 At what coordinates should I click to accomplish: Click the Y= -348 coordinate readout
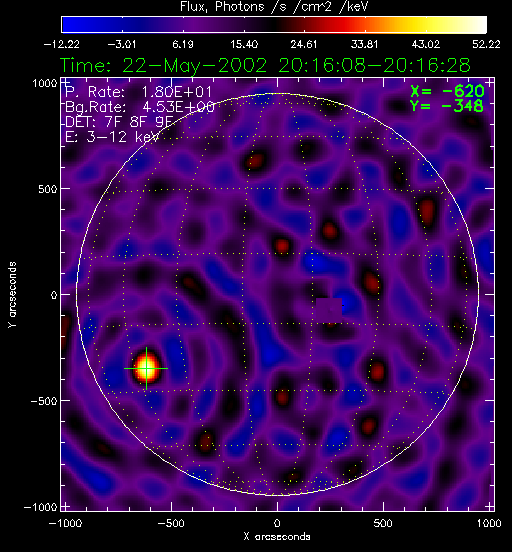pos(447,106)
